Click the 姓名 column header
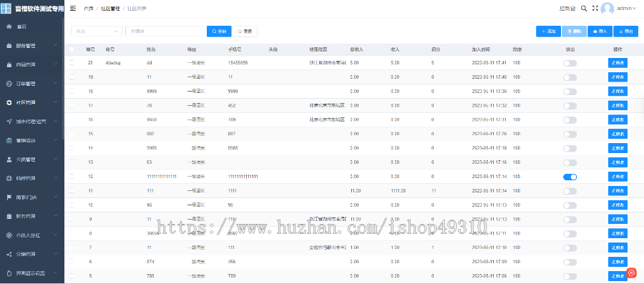644x284 pixels. point(151,49)
